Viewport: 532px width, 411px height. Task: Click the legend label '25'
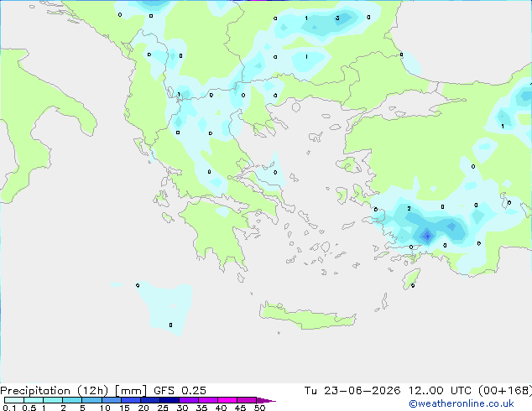coord(163,408)
